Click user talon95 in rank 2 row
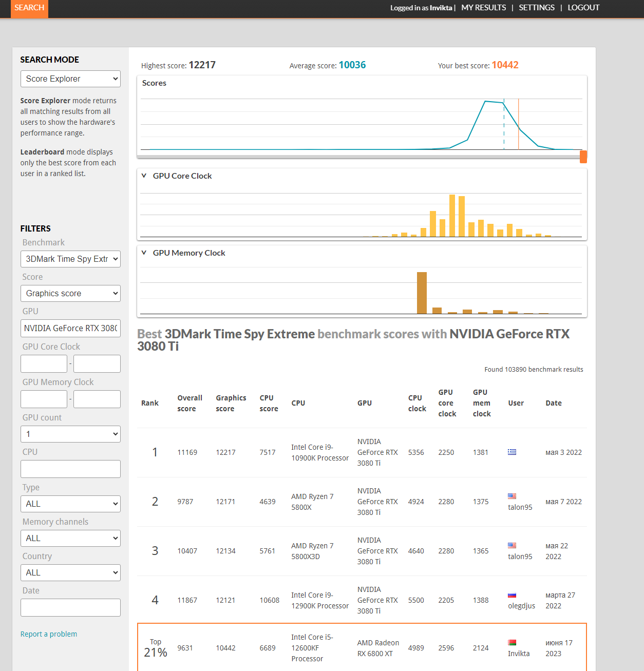 [x=520, y=507]
